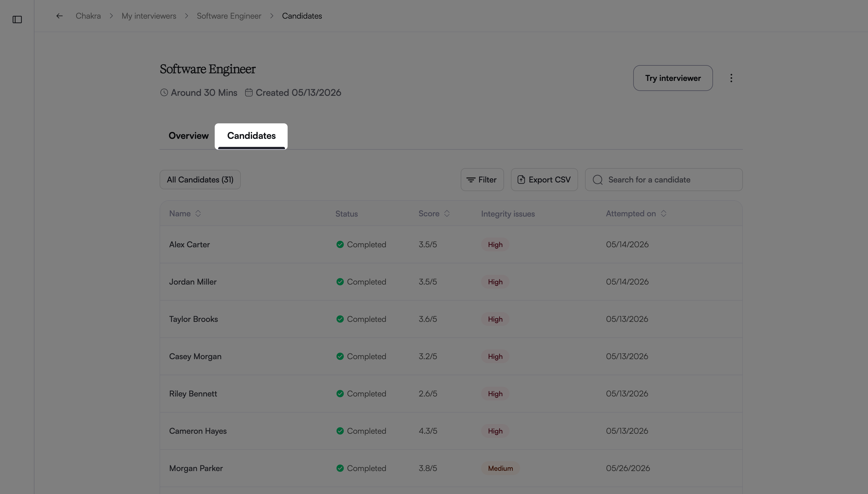Image resolution: width=868 pixels, height=494 pixels.
Task: Click the Export CSV button
Action: coord(544,180)
